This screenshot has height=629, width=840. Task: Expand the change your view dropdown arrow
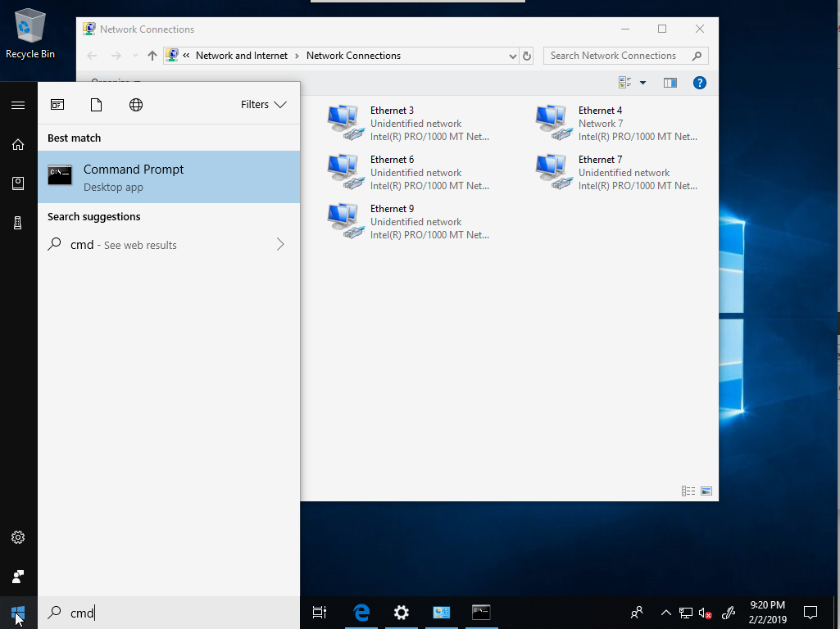click(x=642, y=83)
